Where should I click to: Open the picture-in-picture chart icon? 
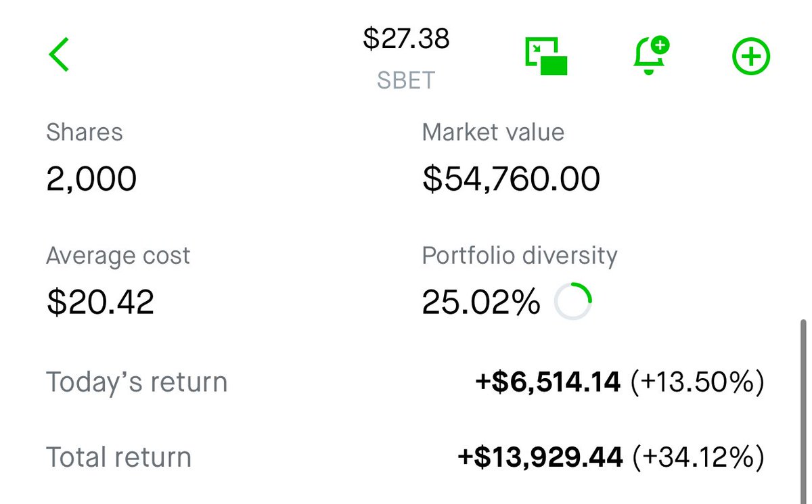click(x=546, y=56)
